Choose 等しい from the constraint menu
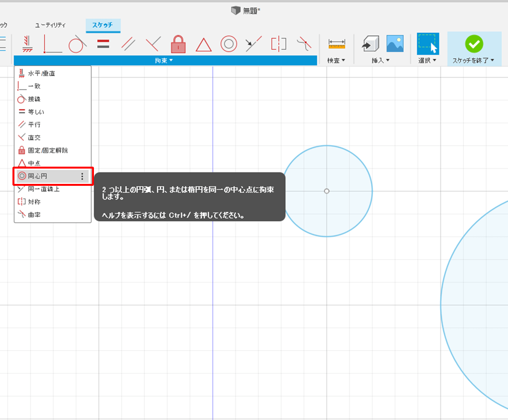The height and width of the screenshot is (420, 508). [x=53, y=112]
